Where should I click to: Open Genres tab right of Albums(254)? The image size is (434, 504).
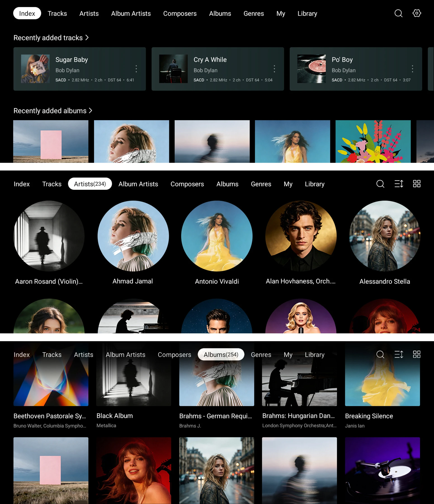pyautogui.click(x=261, y=354)
